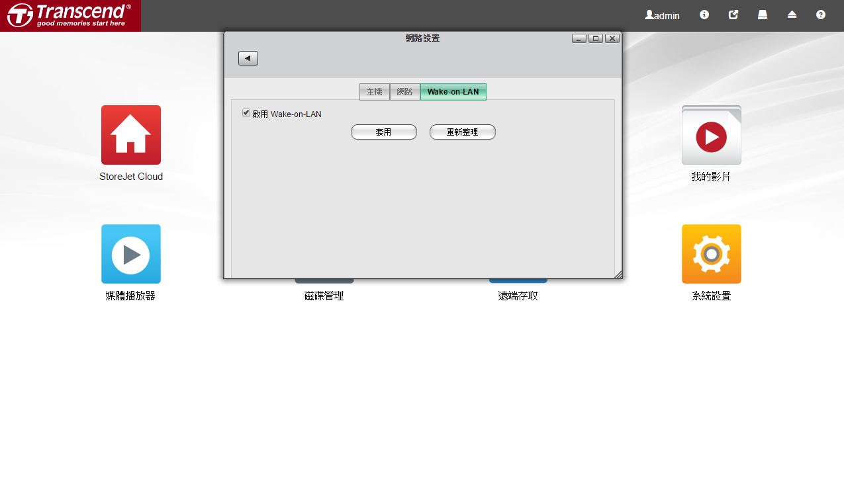Click the 磁碟管理 label
Screen dimensions: 844x504
pos(324,296)
